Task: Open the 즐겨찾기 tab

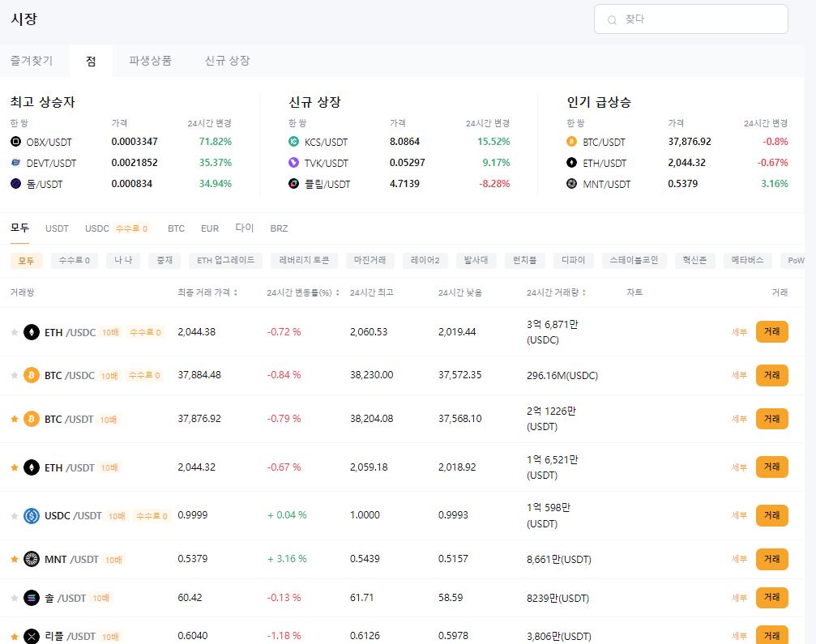Action: pyautogui.click(x=32, y=61)
